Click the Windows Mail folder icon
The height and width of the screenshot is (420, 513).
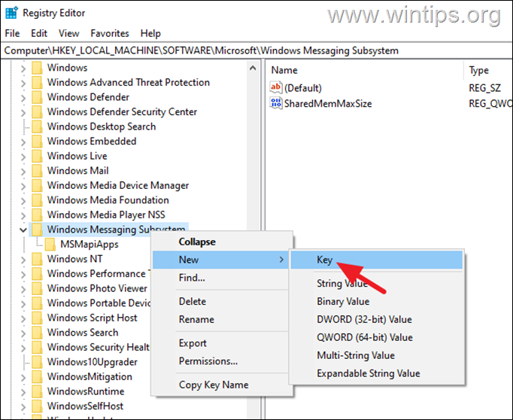tap(37, 171)
